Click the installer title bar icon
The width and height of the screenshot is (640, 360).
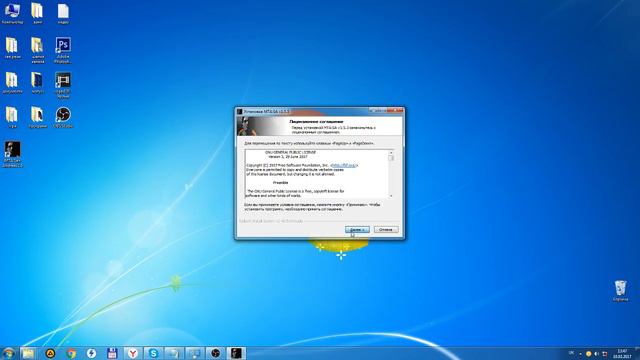pyautogui.click(x=240, y=111)
